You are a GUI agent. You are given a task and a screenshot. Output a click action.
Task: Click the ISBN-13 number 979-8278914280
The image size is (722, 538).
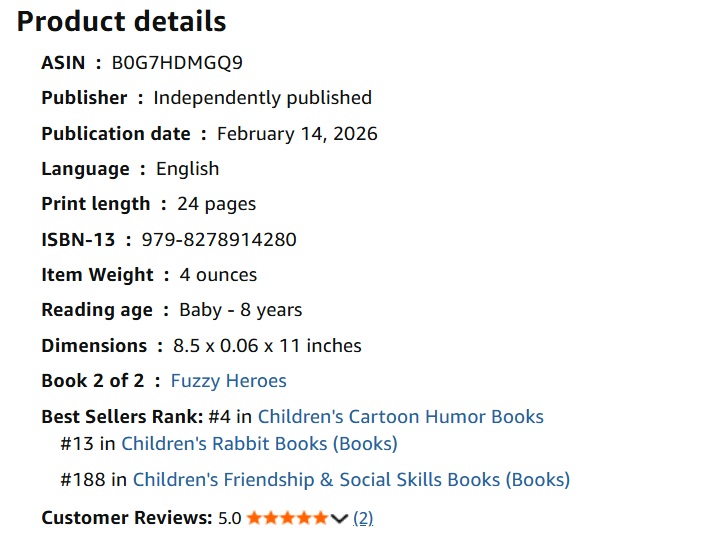point(219,240)
